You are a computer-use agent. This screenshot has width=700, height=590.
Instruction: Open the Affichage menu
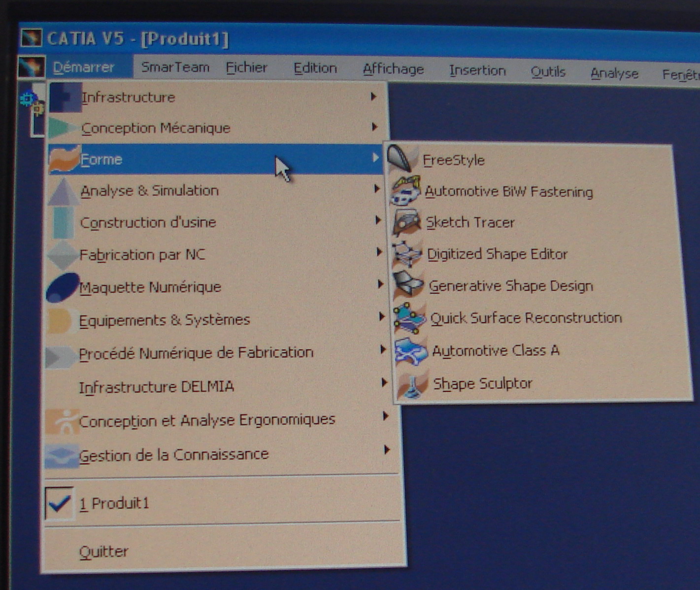click(393, 69)
